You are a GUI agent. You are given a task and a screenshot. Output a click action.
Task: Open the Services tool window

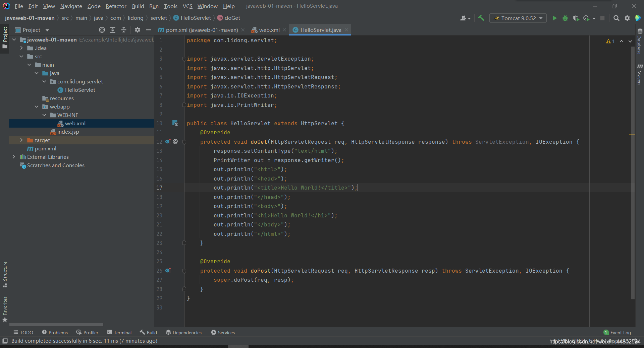[223, 333]
